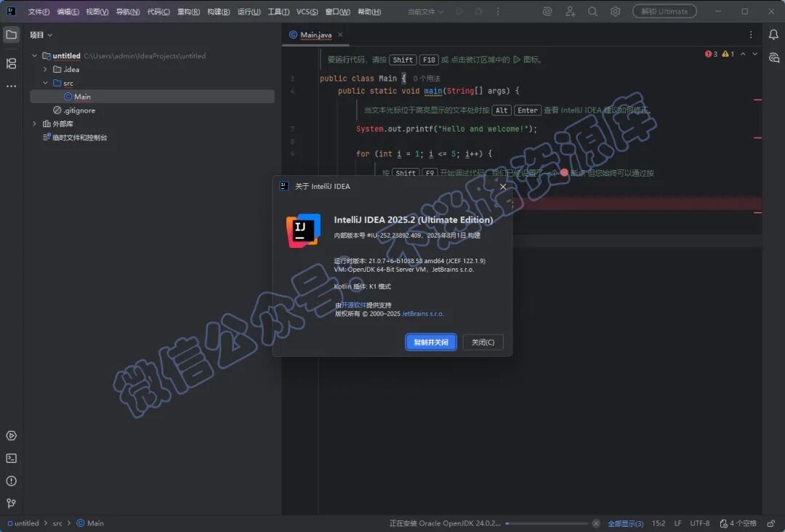Click the AI swirl icon in toolbar
The height and width of the screenshot is (532, 785).
pyautogui.click(x=547, y=11)
